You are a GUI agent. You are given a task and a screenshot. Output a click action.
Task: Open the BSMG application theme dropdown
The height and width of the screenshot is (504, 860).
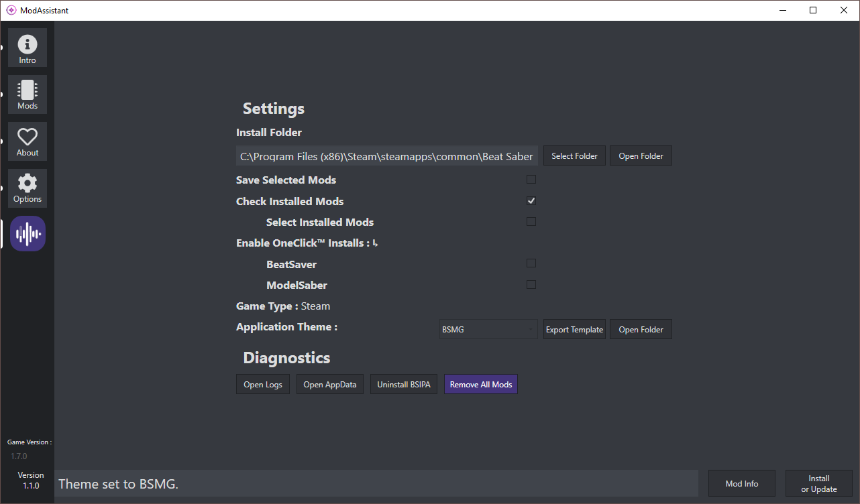pyautogui.click(x=488, y=329)
